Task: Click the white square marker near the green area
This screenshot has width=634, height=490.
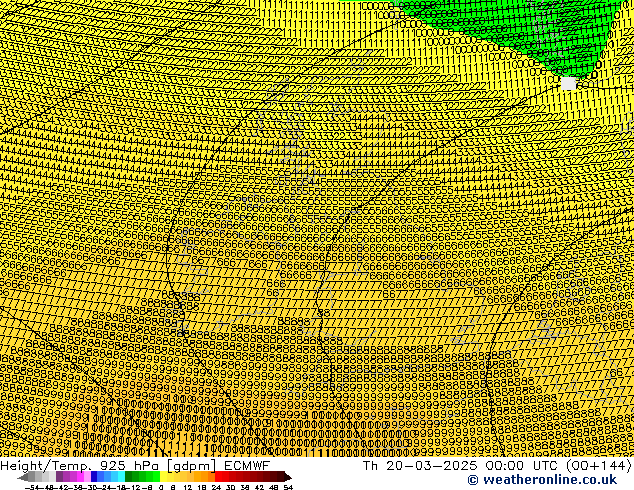Action: pos(569,83)
